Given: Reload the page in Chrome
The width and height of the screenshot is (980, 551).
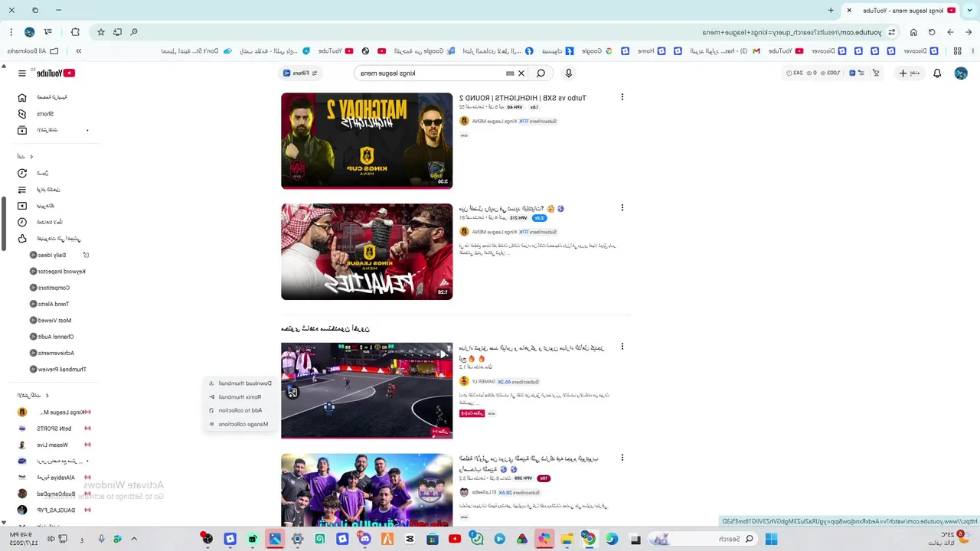Looking at the screenshot, I should click(932, 32).
